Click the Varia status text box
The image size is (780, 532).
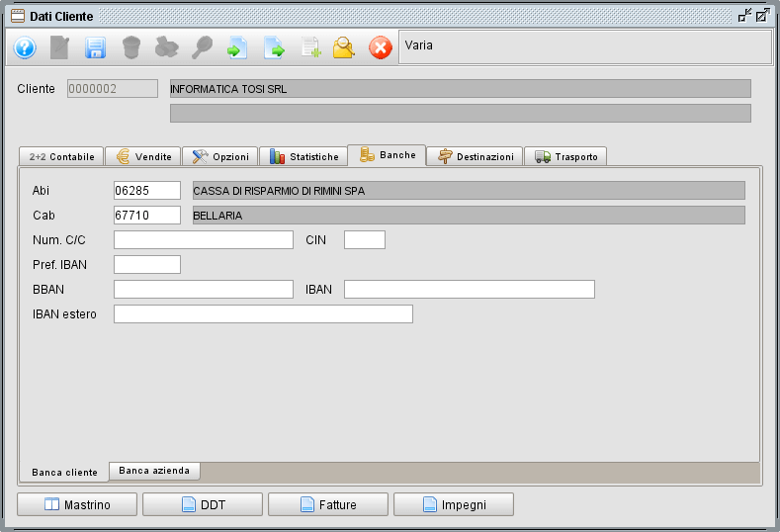click(x=585, y=47)
